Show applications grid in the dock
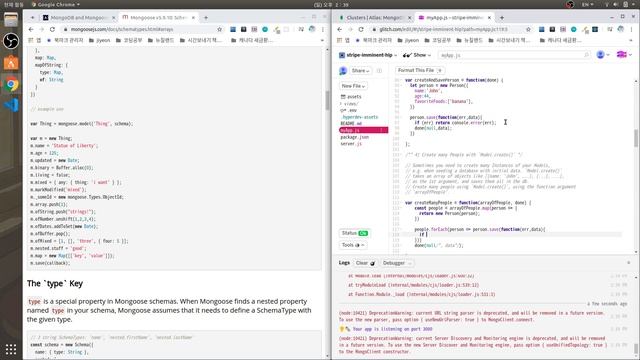This screenshot has height=360, width=640. tap(11, 349)
